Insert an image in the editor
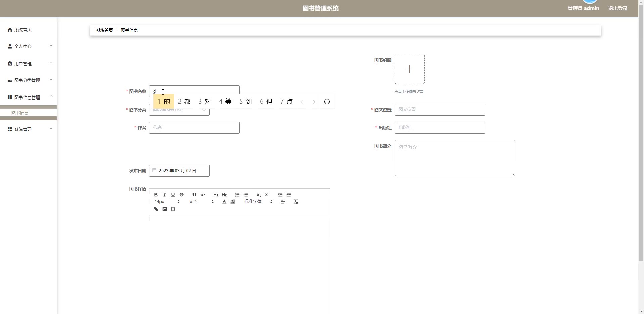 (x=165, y=209)
